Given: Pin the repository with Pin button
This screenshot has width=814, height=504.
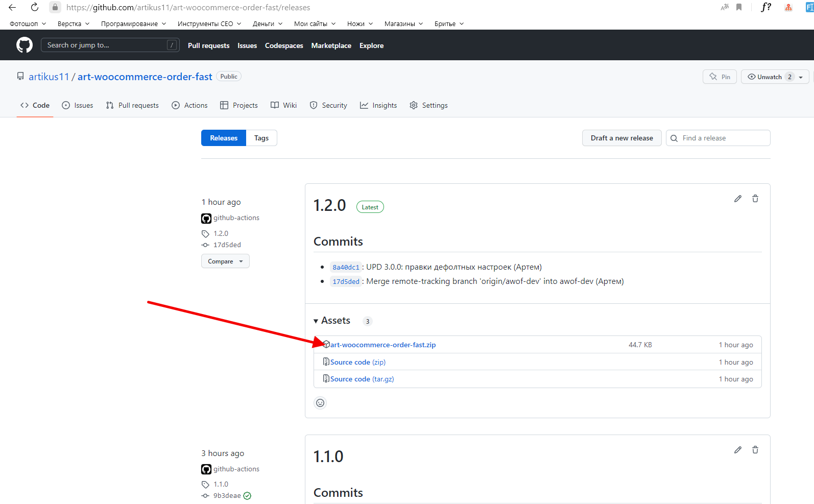Looking at the screenshot, I should (x=720, y=77).
